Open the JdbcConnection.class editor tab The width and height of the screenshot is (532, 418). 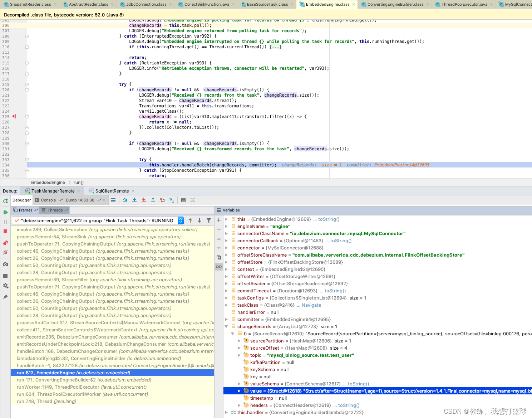[146, 4]
